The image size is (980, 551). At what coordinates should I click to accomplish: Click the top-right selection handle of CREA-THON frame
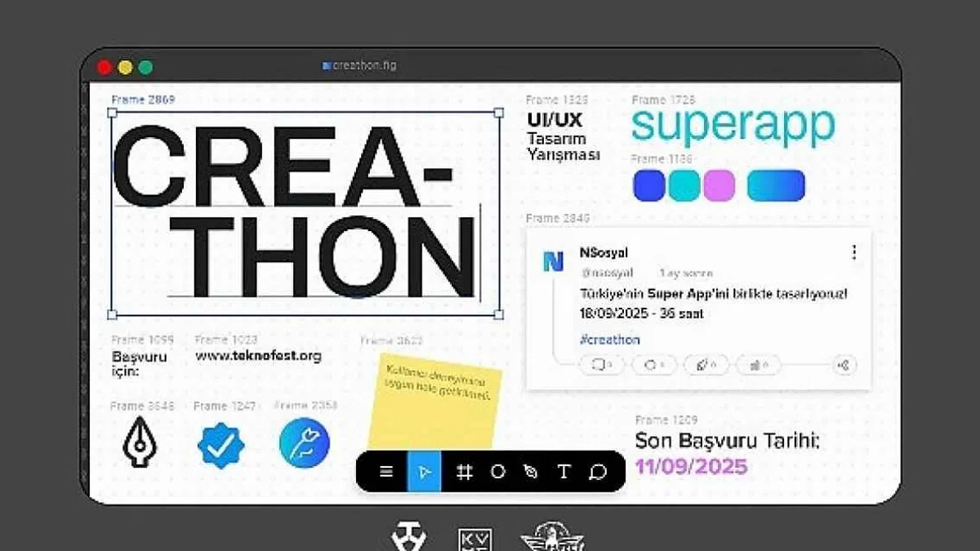(499, 112)
